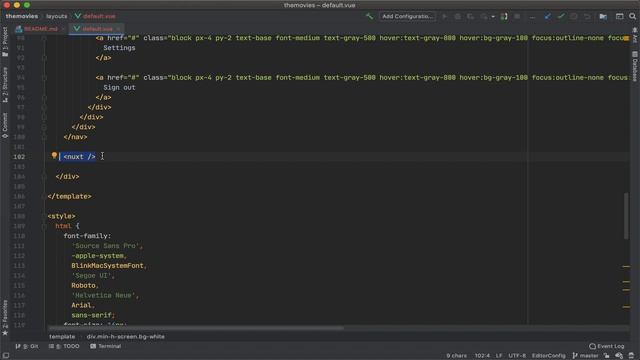Toggle fold marker at line 96
Image resolution: width=640 pixels, height=360 pixels.
coord(44,98)
